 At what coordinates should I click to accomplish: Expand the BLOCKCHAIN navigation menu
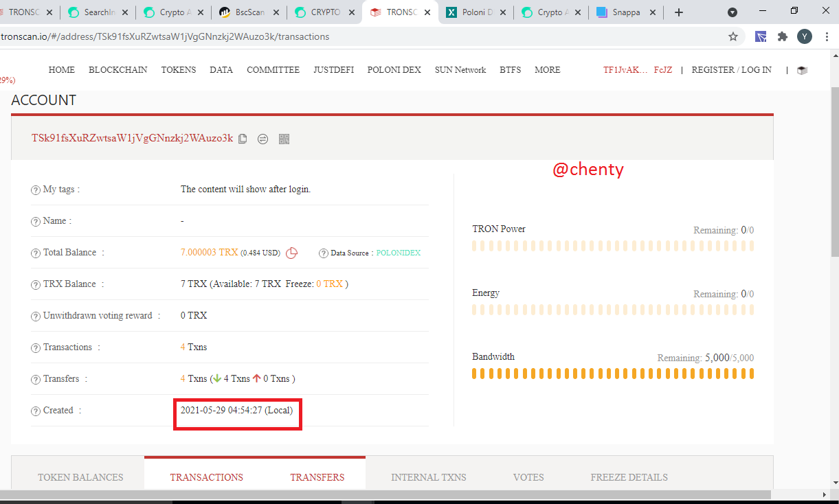118,70
